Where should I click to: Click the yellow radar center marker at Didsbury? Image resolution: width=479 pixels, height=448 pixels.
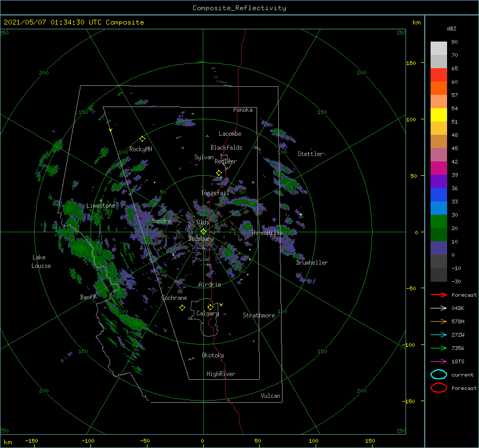(x=203, y=232)
